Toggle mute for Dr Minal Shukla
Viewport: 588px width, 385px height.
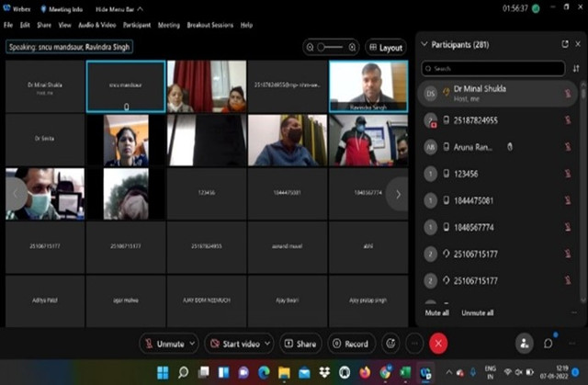tap(568, 93)
